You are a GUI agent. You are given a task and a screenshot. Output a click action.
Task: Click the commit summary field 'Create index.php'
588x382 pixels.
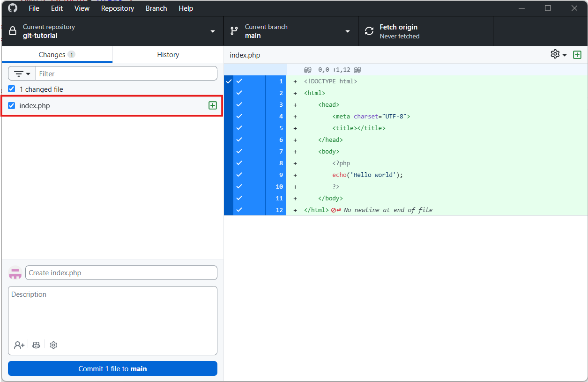pyautogui.click(x=121, y=272)
